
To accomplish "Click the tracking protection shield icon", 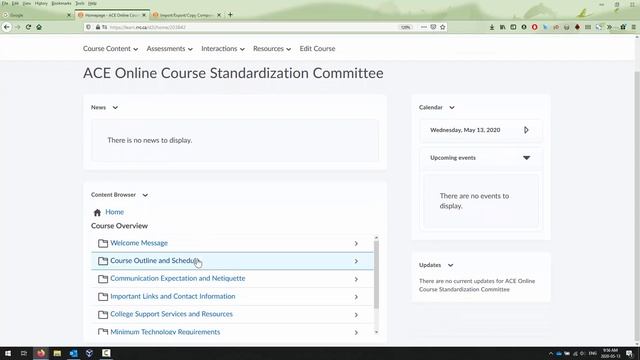I will click(x=88, y=27).
